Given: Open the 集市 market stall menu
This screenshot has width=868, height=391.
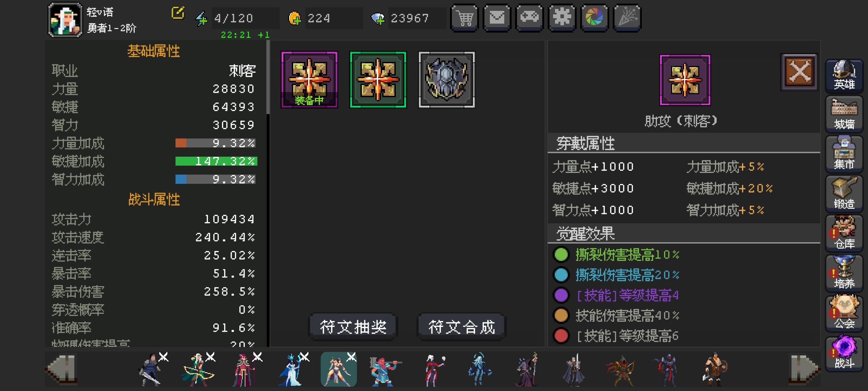Looking at the screenshot, I should [844, 153].
